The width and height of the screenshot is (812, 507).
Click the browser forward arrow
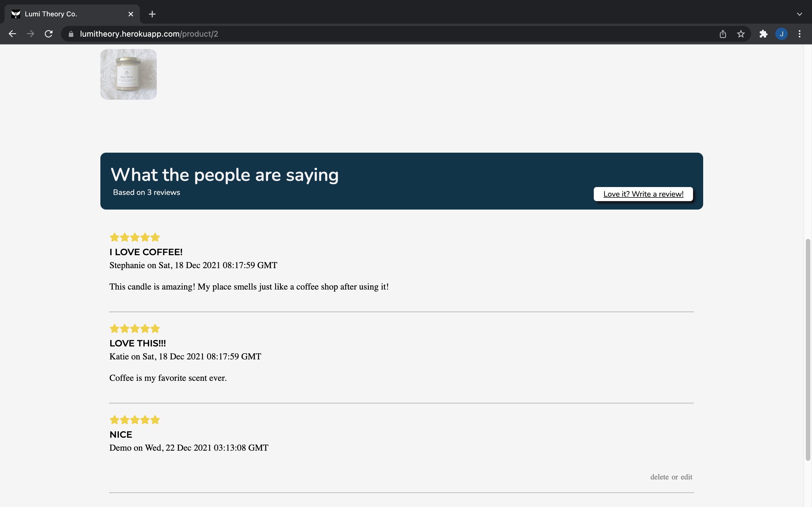30,34
